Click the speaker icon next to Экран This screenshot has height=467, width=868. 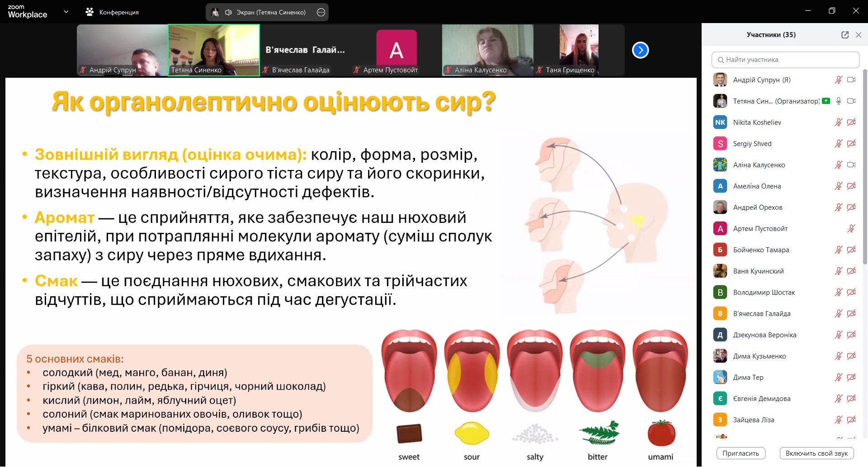(228, 12)
